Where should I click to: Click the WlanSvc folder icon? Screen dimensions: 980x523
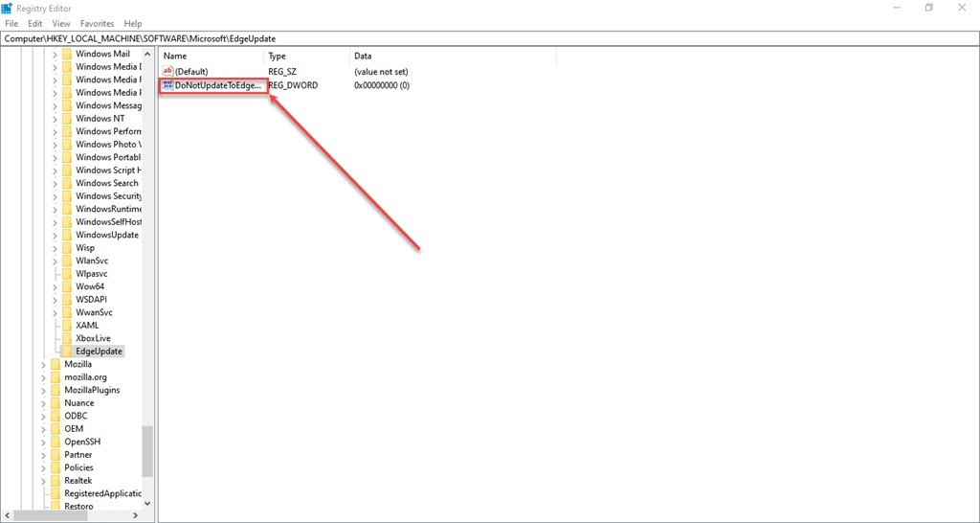(x=67, y=261)
